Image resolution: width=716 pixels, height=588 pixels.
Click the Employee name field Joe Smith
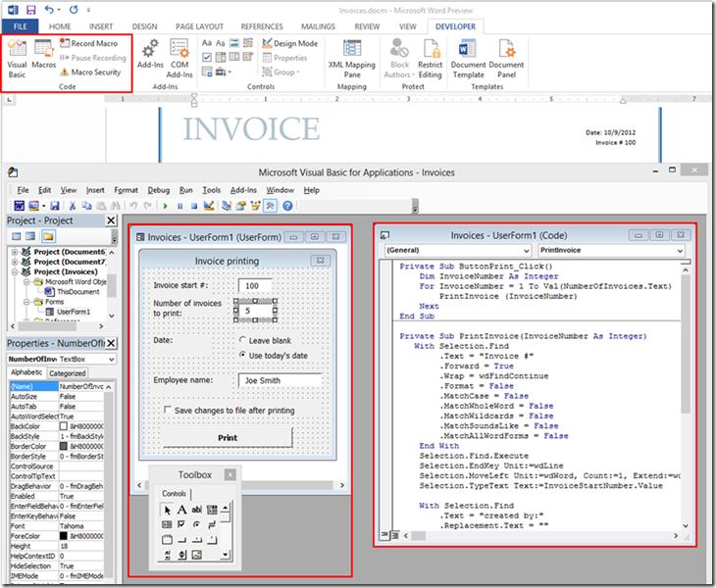pos(281,380)
